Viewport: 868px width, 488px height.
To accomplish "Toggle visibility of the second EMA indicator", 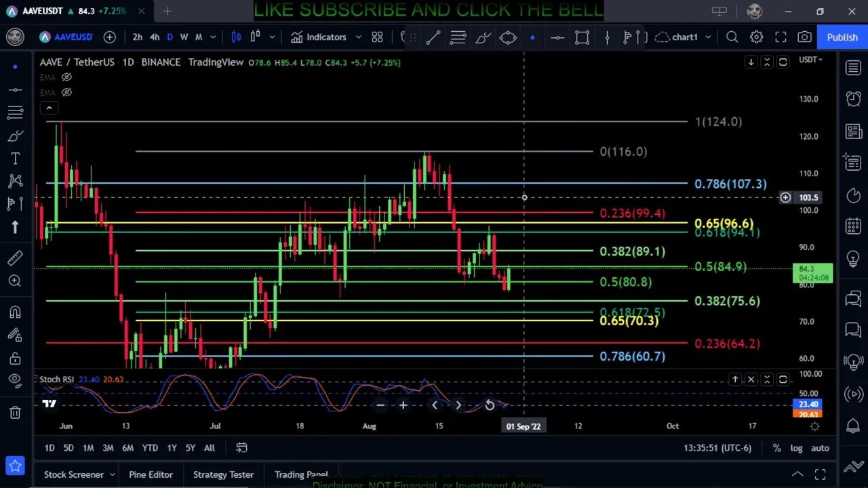I will (x=66, y=92).
